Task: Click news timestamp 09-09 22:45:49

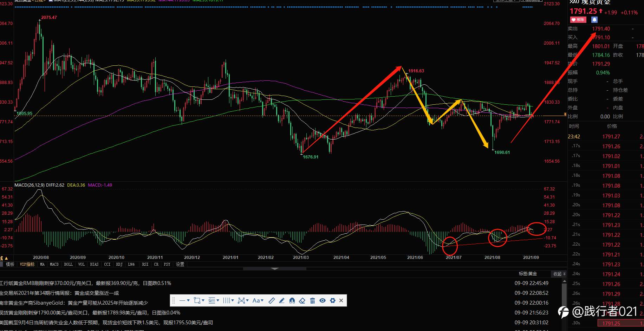Action: pyautogui.click(x=531, y=283)
